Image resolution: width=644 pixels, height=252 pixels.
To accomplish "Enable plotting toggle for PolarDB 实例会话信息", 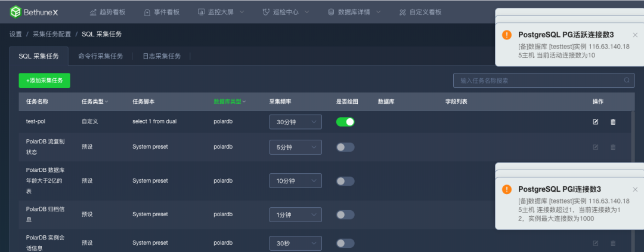I will click(345, 244).
